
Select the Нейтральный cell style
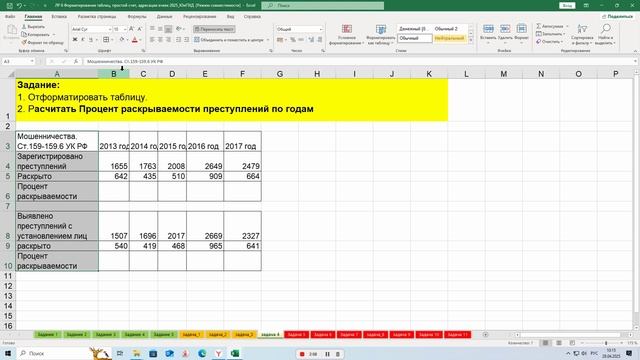click(449, 38)
